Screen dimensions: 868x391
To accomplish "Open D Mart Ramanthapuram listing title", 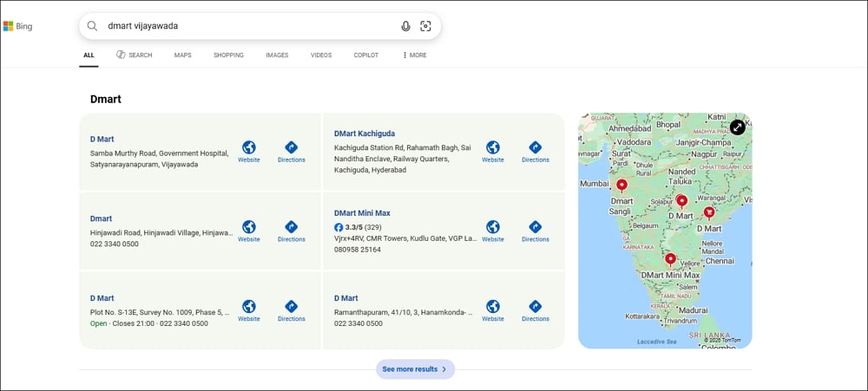I will click(346, 298).
